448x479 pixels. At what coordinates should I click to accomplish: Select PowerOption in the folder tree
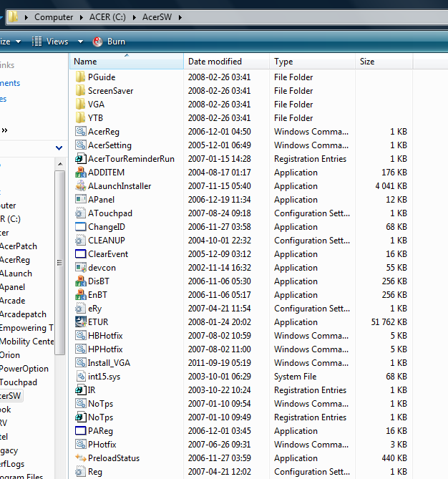click(x=24, y=369)
